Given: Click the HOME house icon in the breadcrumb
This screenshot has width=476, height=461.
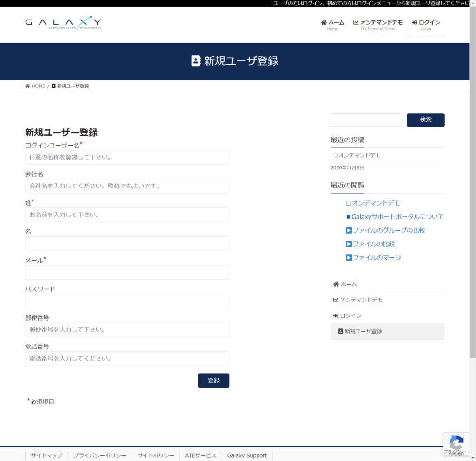Looking at the screenshot, I should pyautogui.click(x=27, y=86).
